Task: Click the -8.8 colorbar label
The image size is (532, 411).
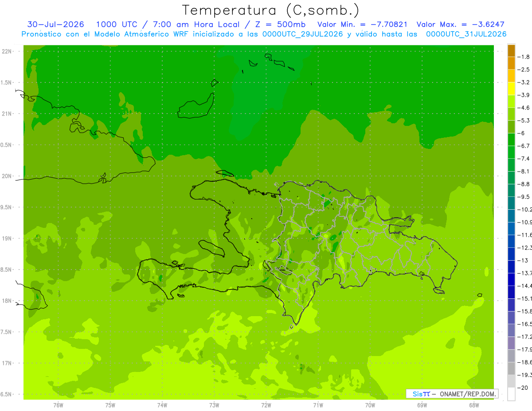Action: [x=524, y=184]
